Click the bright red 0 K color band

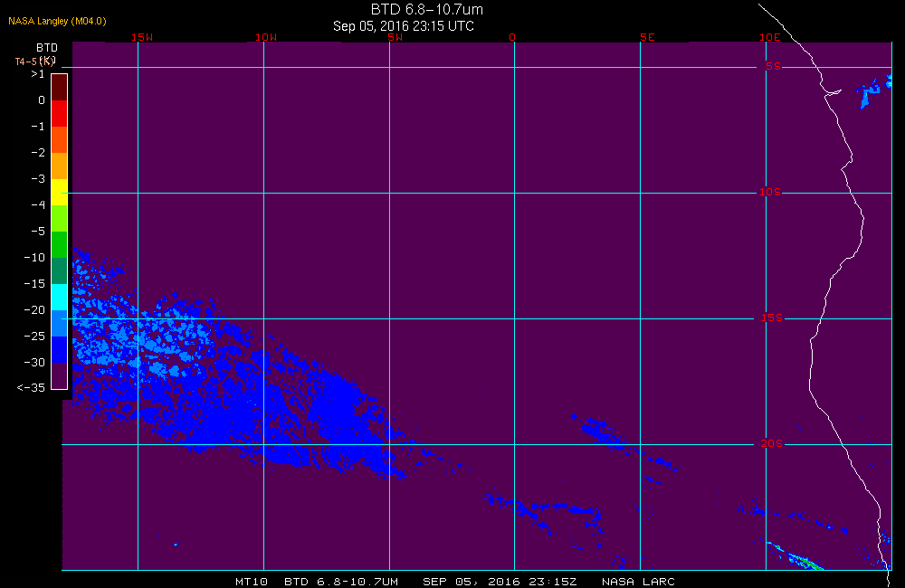[x=60, y=114]
